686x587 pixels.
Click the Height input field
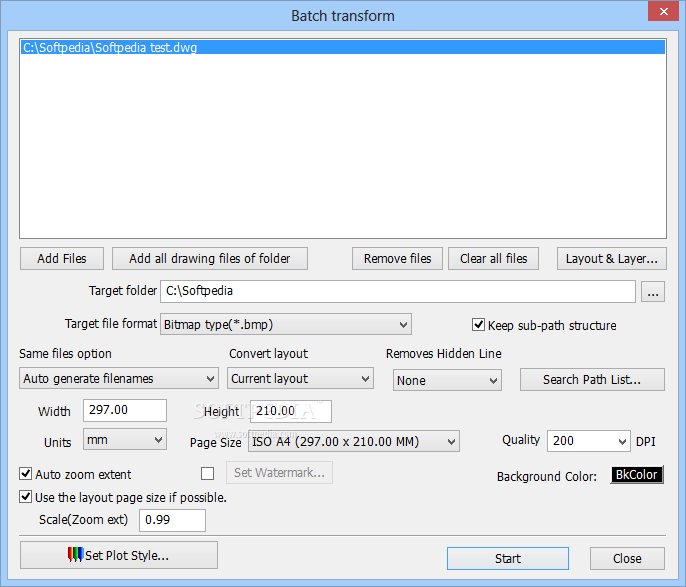point(290,411)
